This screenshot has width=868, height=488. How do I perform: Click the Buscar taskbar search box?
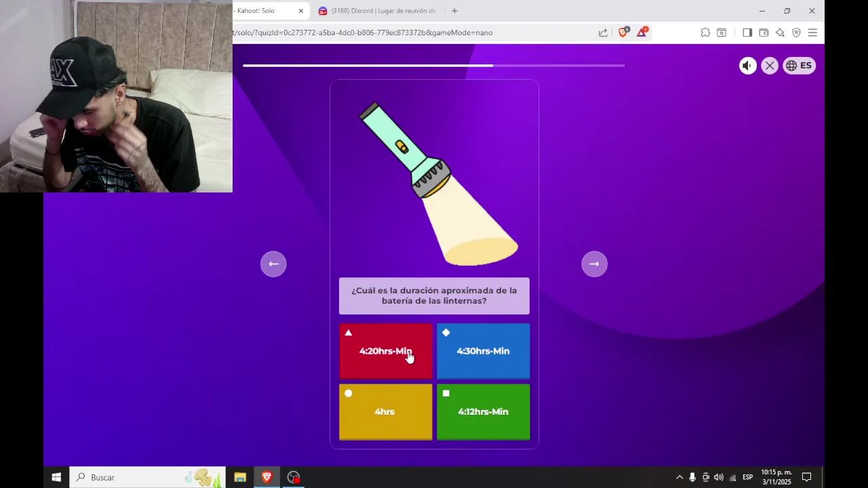coord(148,477)
